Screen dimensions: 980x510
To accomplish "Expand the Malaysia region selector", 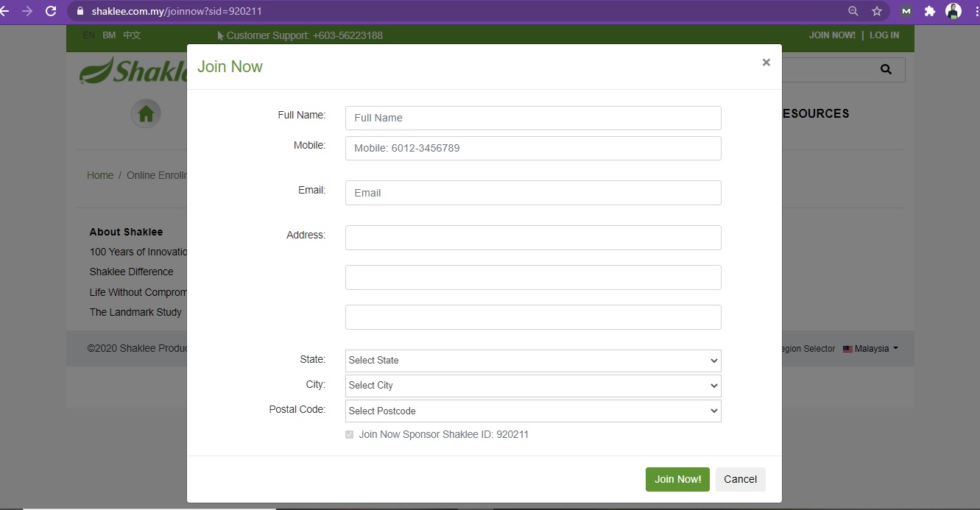I will (x=871, y=349).
